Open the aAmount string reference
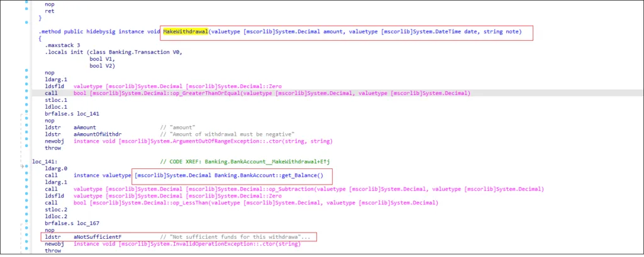 (x=85, y=128)
